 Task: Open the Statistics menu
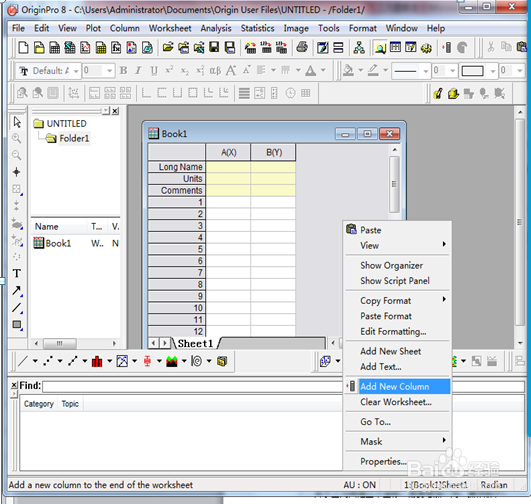[x=257, y=28]
